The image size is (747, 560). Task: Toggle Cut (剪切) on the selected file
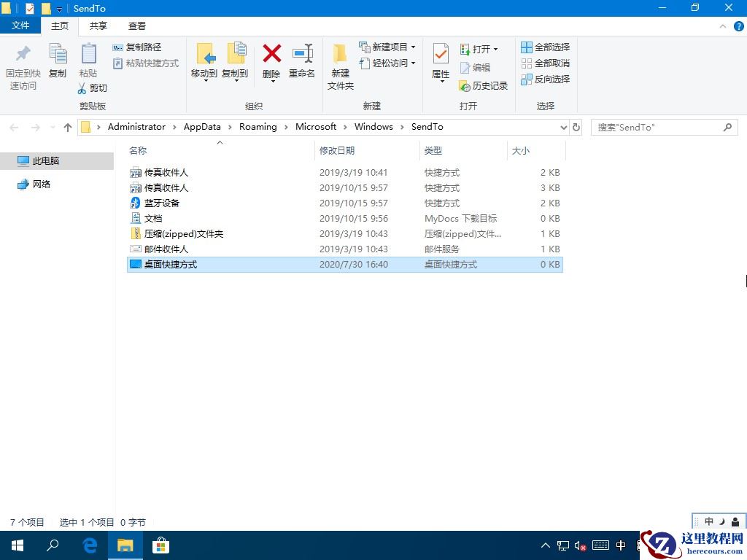click(x=93, y=87)
